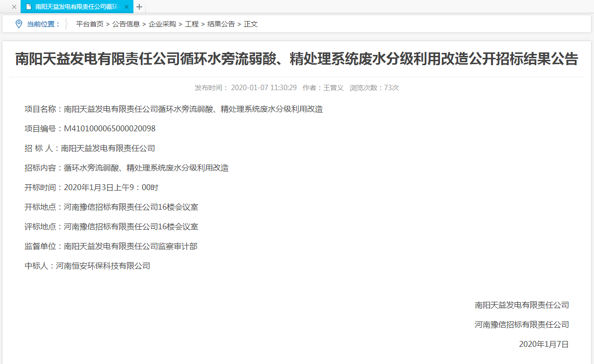
Task: Click the 开标地点 line
Action: (x=111, y=207)
